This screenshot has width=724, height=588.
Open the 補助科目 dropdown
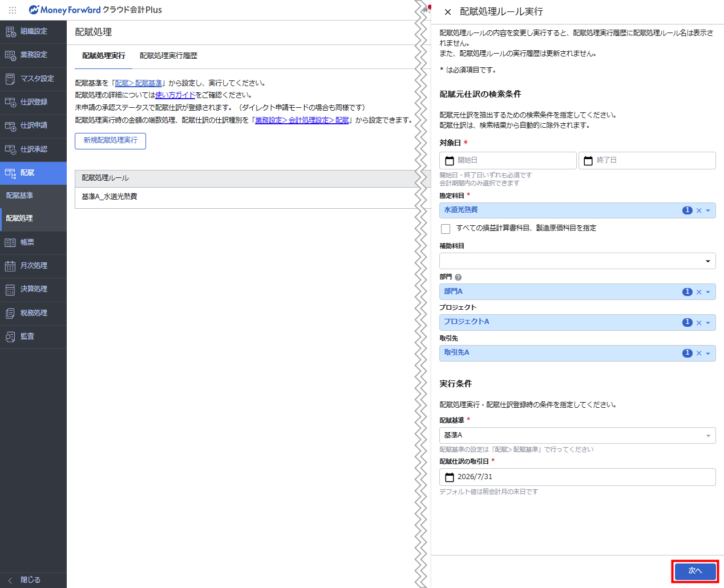coord(577,261)
